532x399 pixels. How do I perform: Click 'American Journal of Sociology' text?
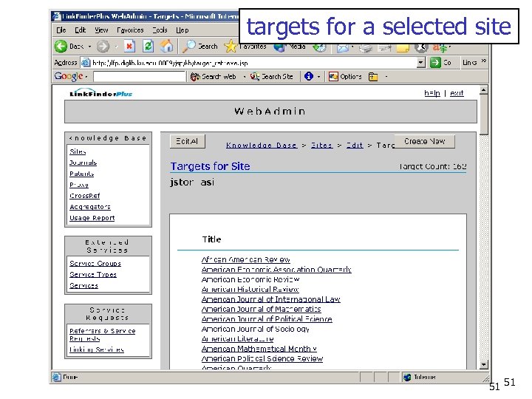click(x=256, y=329)
